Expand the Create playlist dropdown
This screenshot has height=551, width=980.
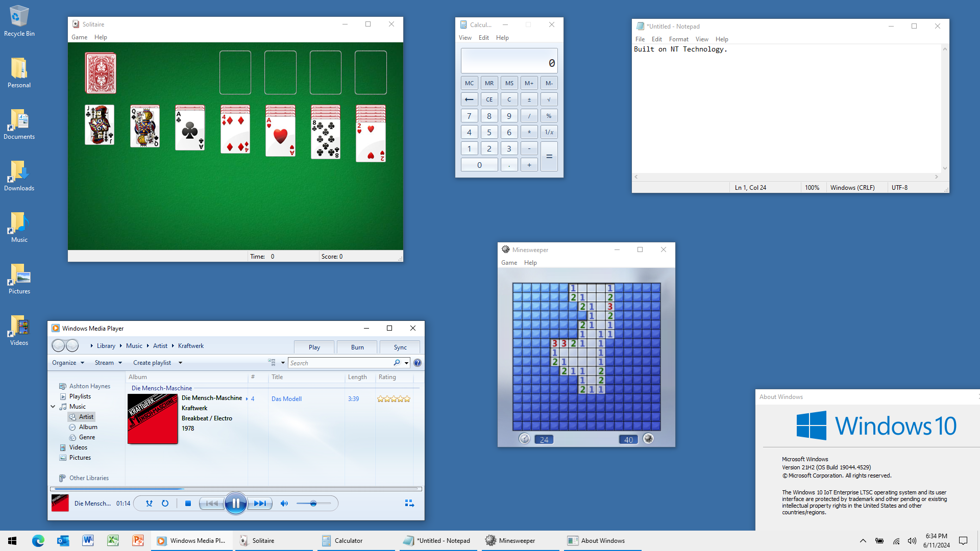click(x=180, y=363)
